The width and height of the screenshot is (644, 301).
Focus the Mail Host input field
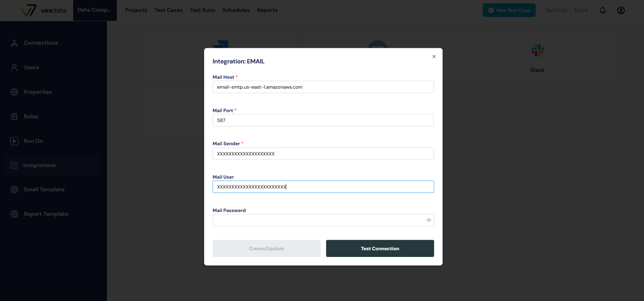323,87
